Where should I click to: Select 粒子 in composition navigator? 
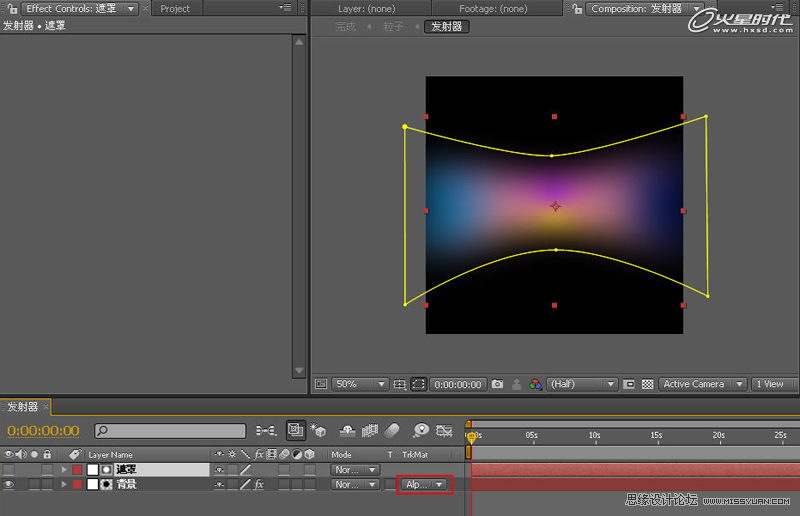(x=393, y=27)
